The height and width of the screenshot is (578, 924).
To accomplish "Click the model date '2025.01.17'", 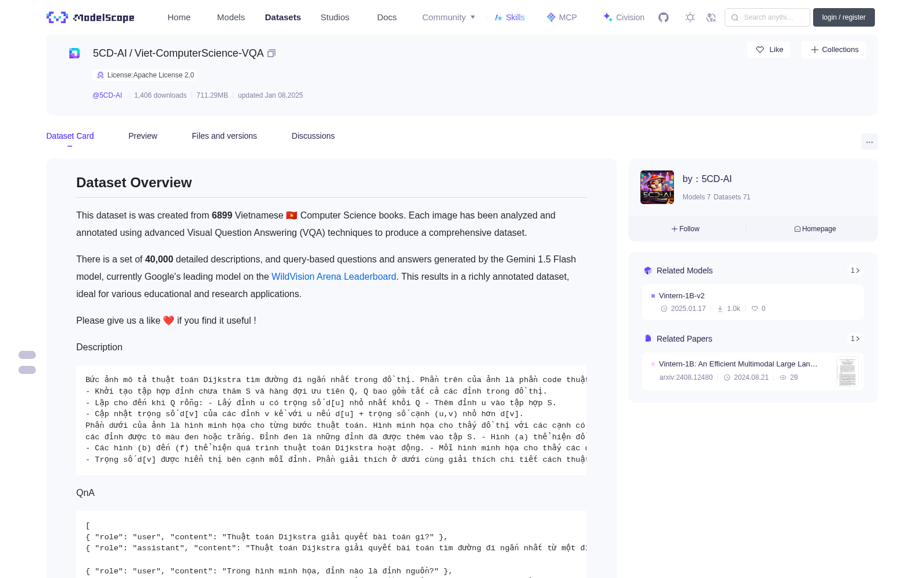I will click(x=688, y=309).
